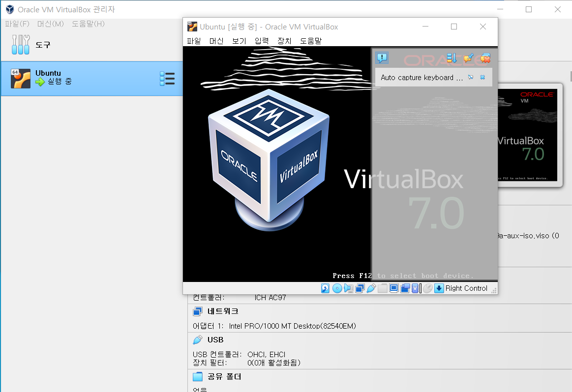Click the pin notification center icon
The image size is (572, 392).
468,58
